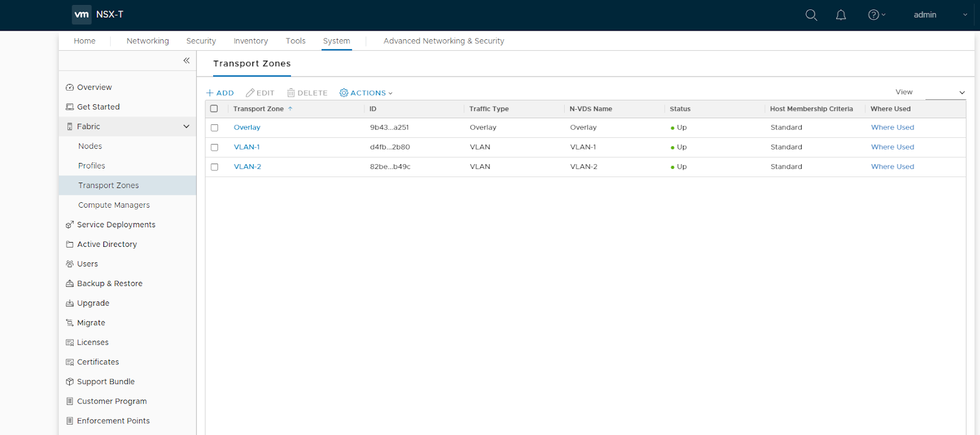
Task: Select the VLAN-1 row checkbox
Action: coord(214,148)
